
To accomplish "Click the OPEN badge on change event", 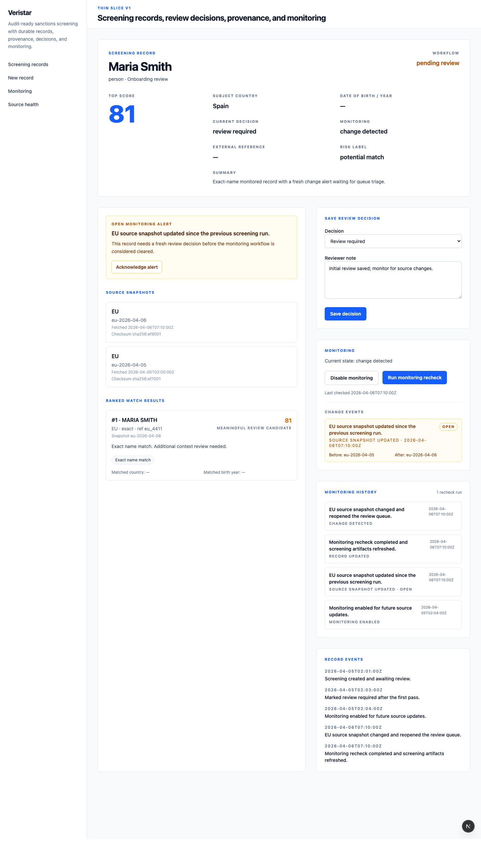I will click(448, 427).
